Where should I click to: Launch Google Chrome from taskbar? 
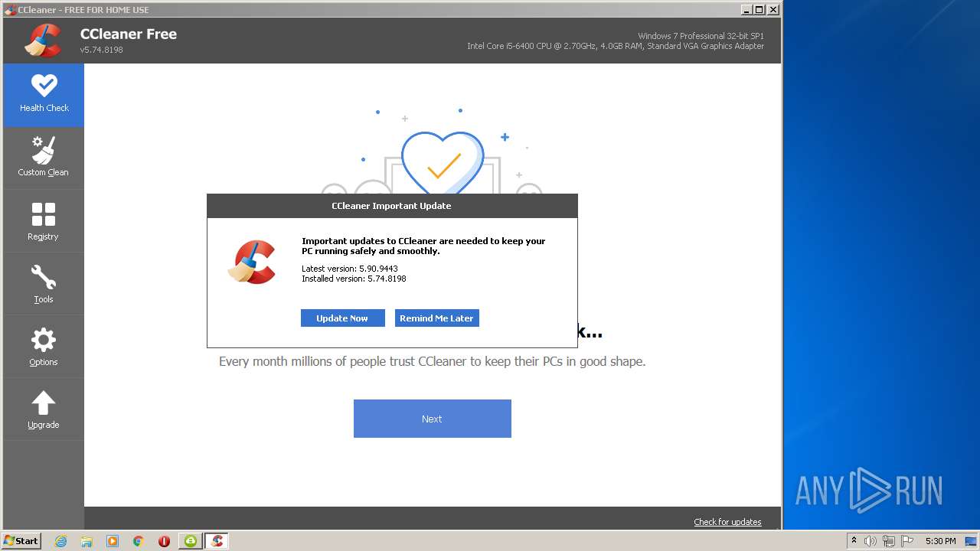139,541
